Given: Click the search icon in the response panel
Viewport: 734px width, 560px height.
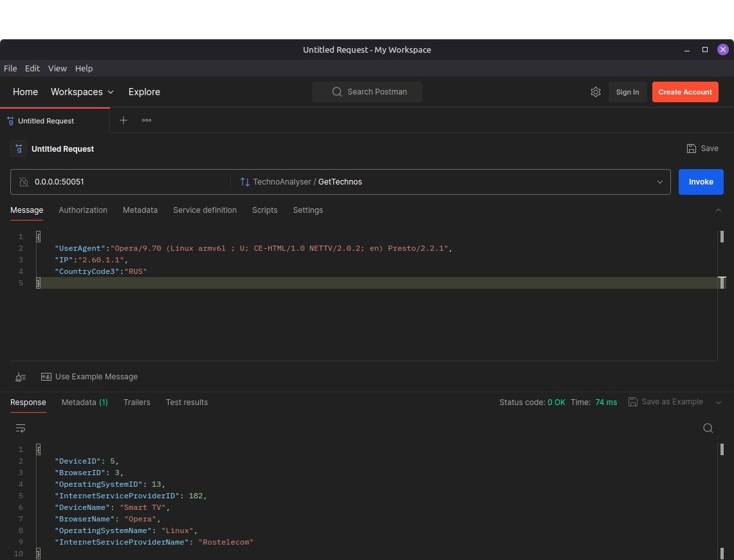Looking at the screenshot, I should pyautogui.click(x=708, y=428).
